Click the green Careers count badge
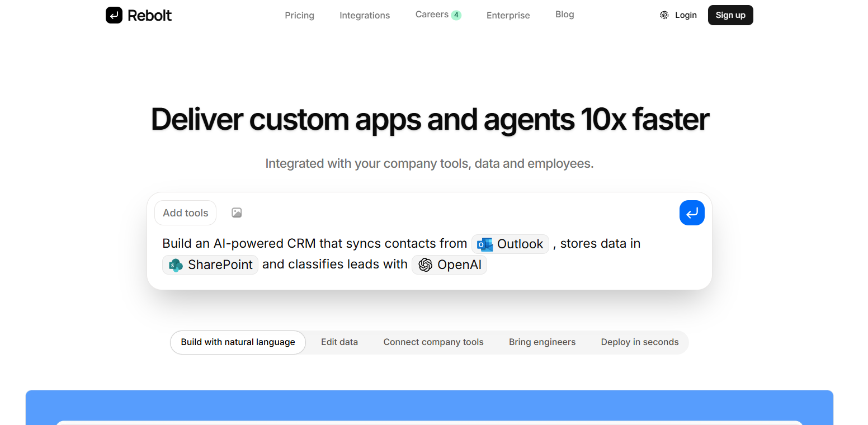This screenshot has height=425, width=868. (x=456, y=15)
